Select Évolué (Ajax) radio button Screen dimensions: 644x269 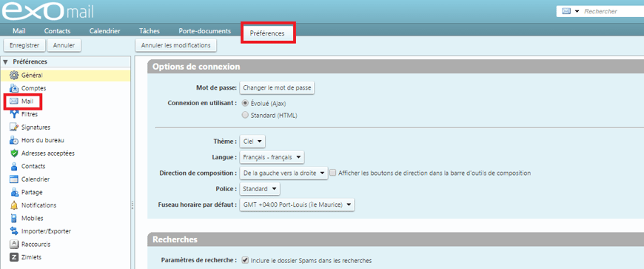pyautogui.click(x=246, y=103)
